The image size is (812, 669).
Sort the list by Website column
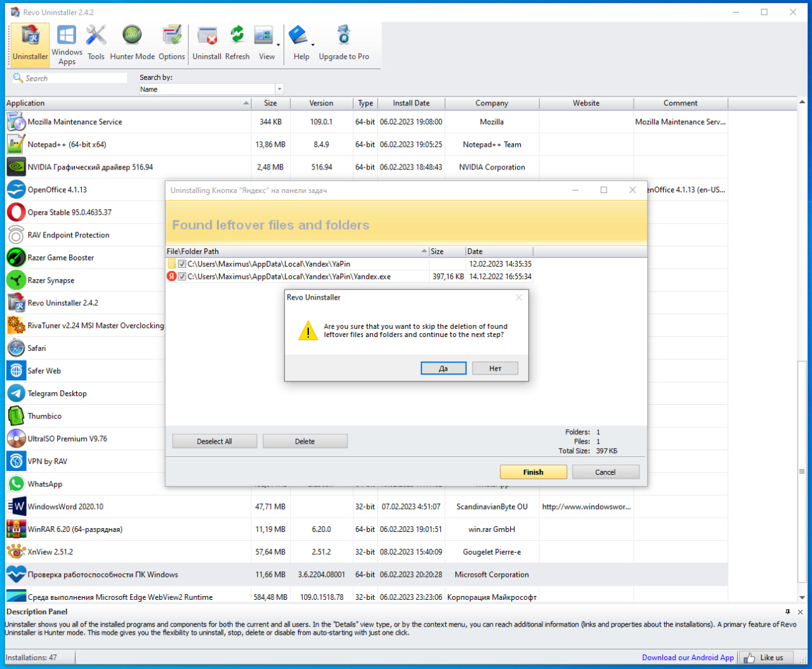586,103
